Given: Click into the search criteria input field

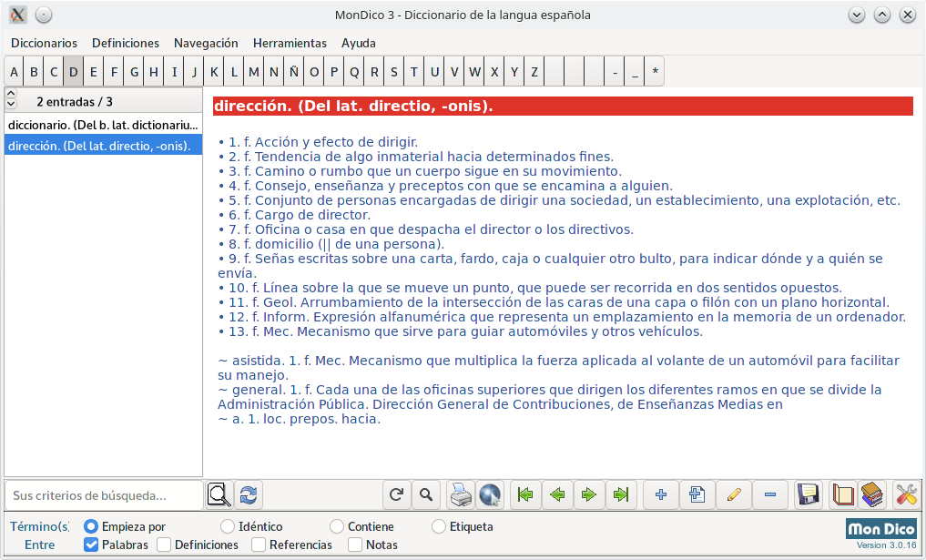Looking at the screenshot, I should [104, 495].
